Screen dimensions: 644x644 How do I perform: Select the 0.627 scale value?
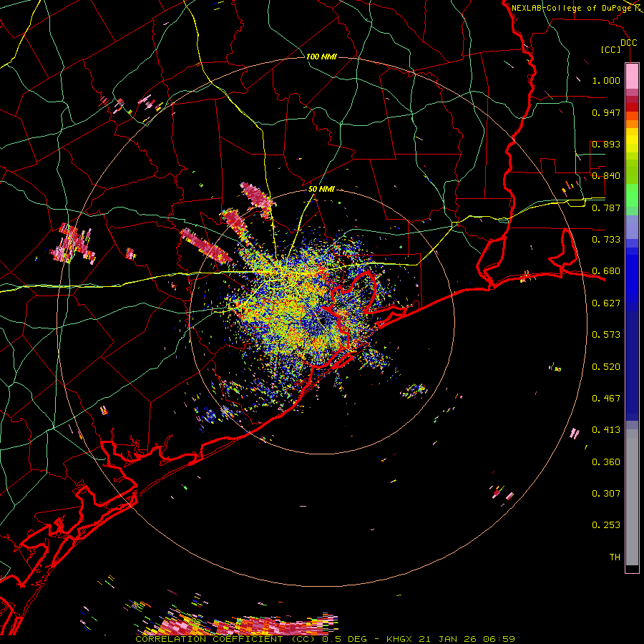point(606,303)
